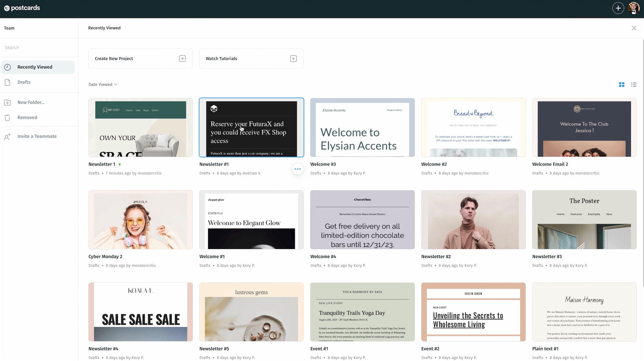This screenshot has width=644, height=361.
Task: Close the Recently Viewed panel
Action: (634, 28)
